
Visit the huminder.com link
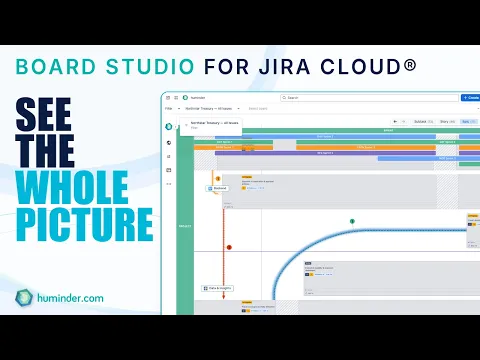[70, 298]
